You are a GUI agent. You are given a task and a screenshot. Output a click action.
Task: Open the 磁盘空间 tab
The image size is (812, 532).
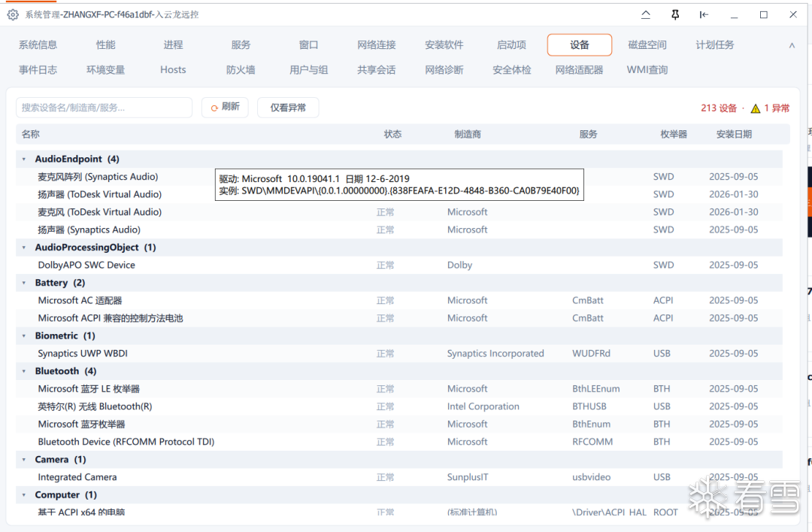click(647, 44)
